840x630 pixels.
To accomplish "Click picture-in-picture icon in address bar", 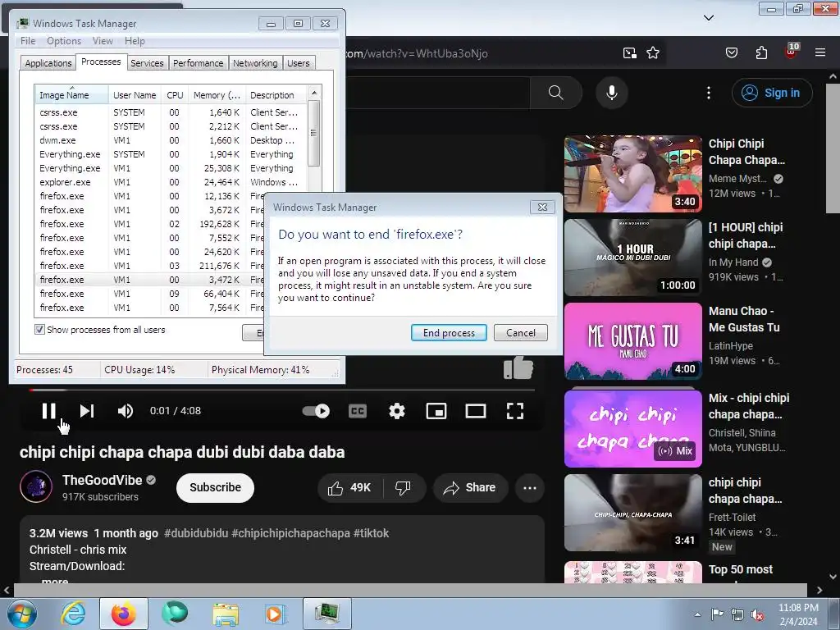I will (x=630, y=53).
